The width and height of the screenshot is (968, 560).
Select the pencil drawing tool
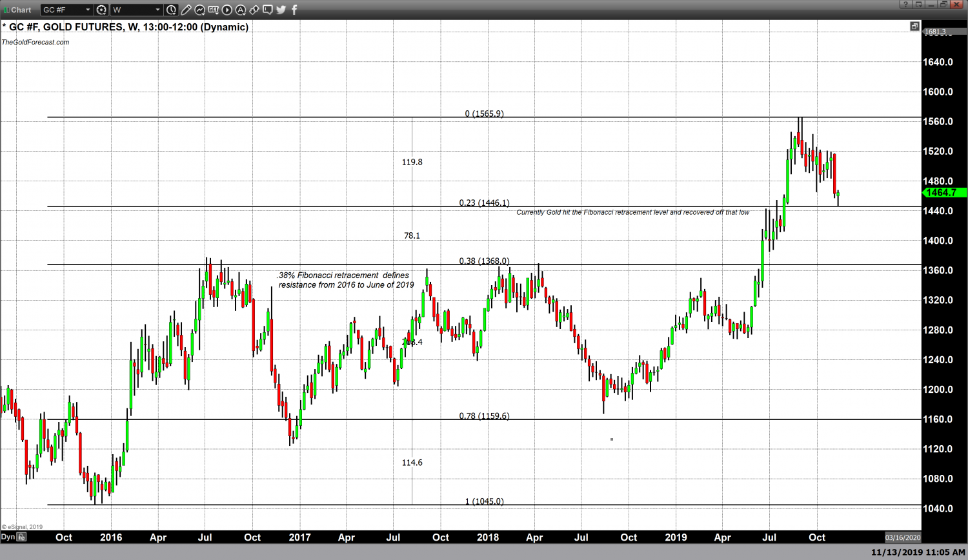pos(186,10)
